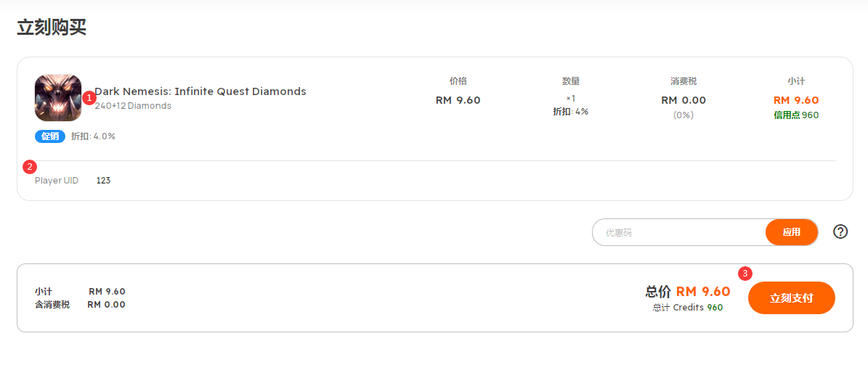Open the help question mark icon

(840, 231)
